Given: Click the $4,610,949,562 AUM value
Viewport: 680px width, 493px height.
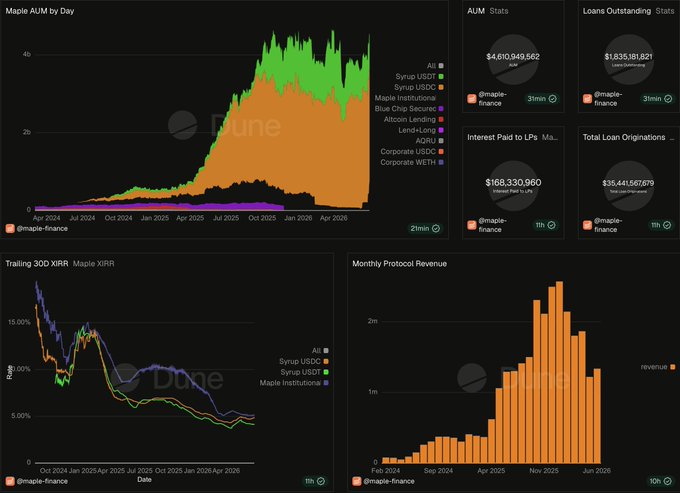Looking at the screenshot, I should [x=513, y=57].
